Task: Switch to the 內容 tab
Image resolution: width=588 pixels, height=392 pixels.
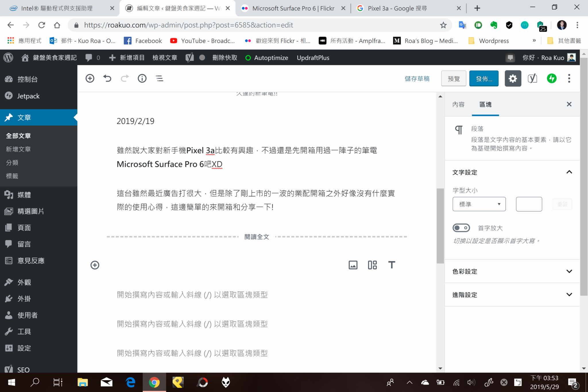Action: (x=458, y=105)
